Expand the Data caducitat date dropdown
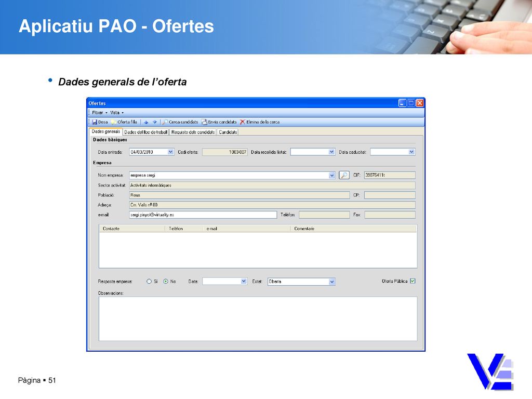The image size is (532, 399). tap(411, 152)
